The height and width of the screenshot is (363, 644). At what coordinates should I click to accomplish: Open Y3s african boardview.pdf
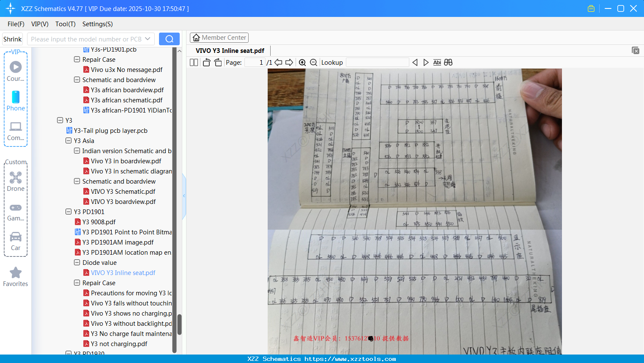127,90
